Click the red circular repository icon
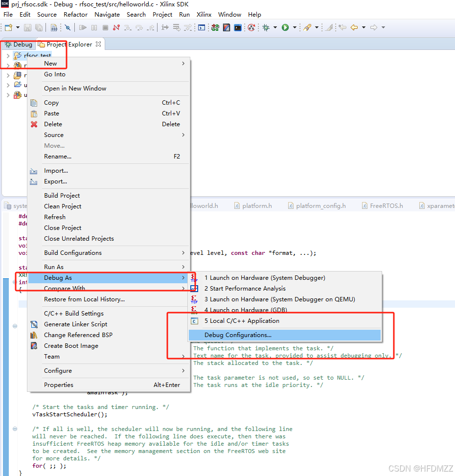The height and width of the screenshot is (476, 455). coord(251,27)
